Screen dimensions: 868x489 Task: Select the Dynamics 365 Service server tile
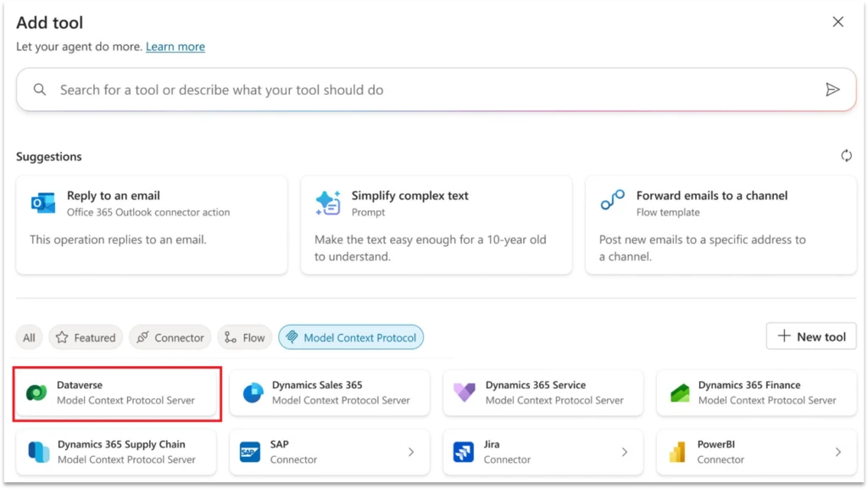[x=542, y=392]
